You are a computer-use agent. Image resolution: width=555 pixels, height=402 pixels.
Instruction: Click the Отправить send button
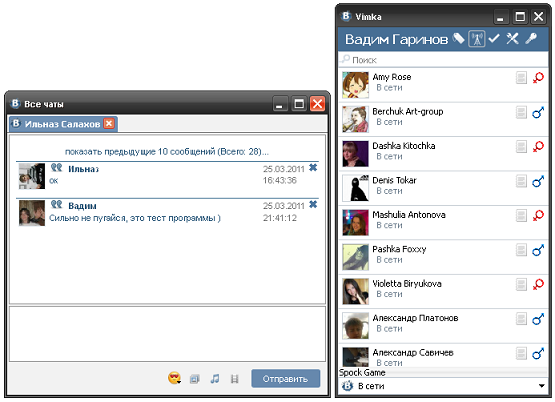pyautogui.click(x=286, y=379)
